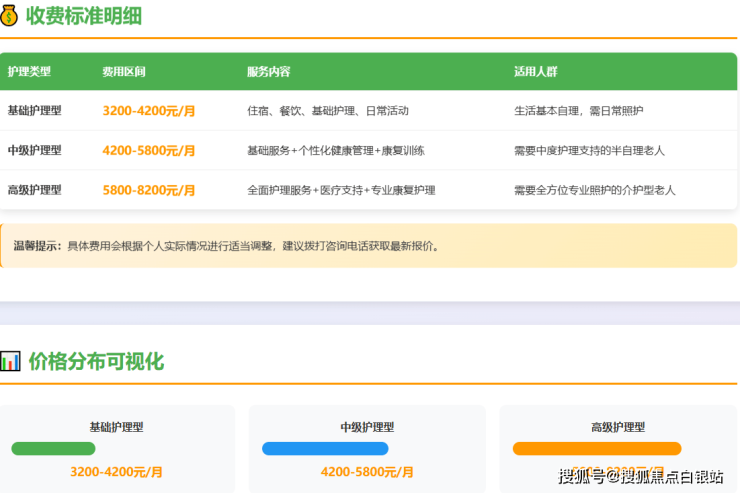Select the 高级护理型 table row label
The height and width of the screenshot is (493, 740).
pyautogui.click(x=34, y=189)
